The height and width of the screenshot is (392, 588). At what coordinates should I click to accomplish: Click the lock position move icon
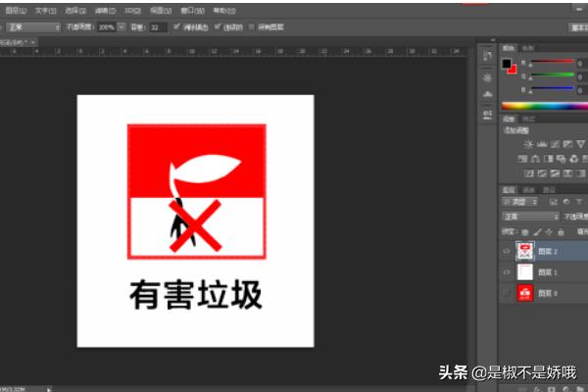coord(546,231)
